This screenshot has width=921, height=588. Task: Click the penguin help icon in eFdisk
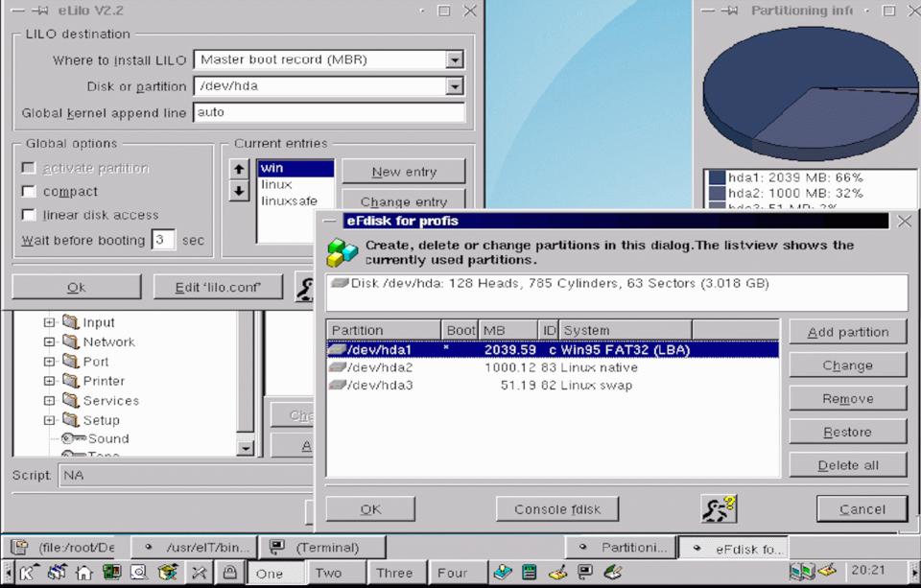718,508
